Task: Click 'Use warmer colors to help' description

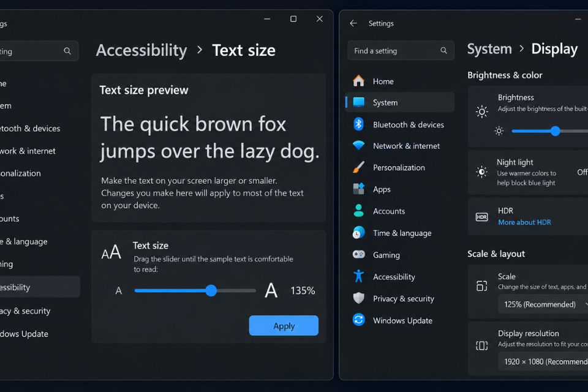Action: pos(527,178)
